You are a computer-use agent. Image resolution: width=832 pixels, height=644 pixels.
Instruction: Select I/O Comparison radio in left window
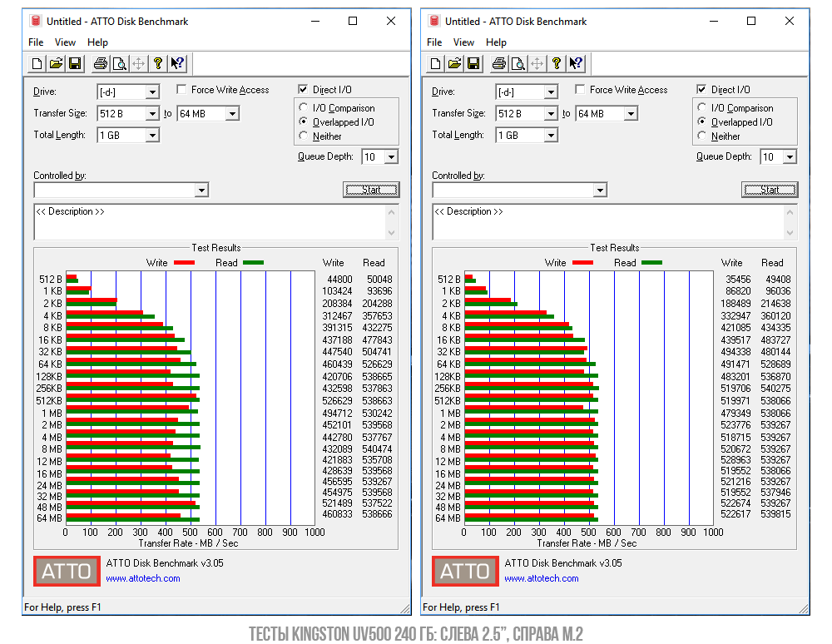[x=303, y=107]
